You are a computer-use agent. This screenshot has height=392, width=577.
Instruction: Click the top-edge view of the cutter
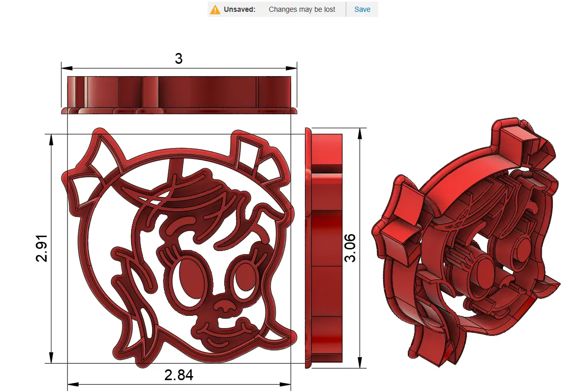[x=179, y=95]
